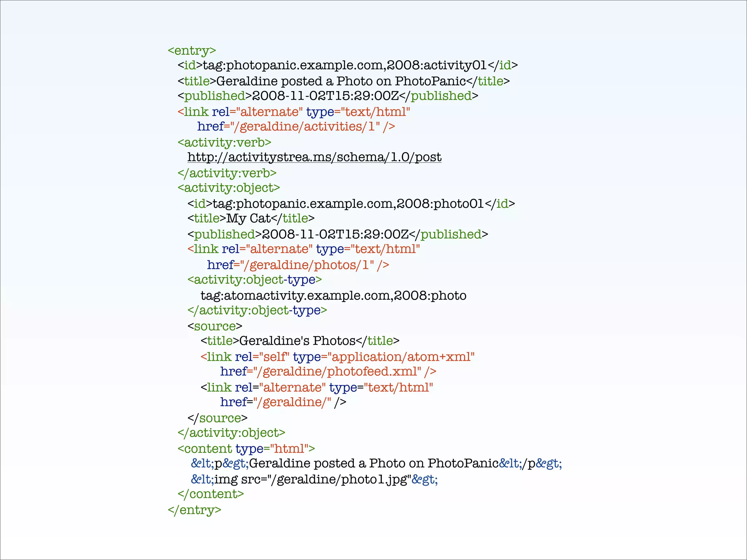Click the closing entry tag
Viewport: 747px width, 560px height.
pos(194,510)
